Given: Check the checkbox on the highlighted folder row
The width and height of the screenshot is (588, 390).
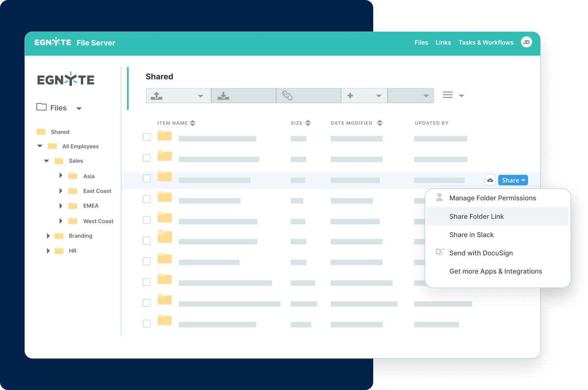Looking at the screenshot, I should (x=147, y=178).
